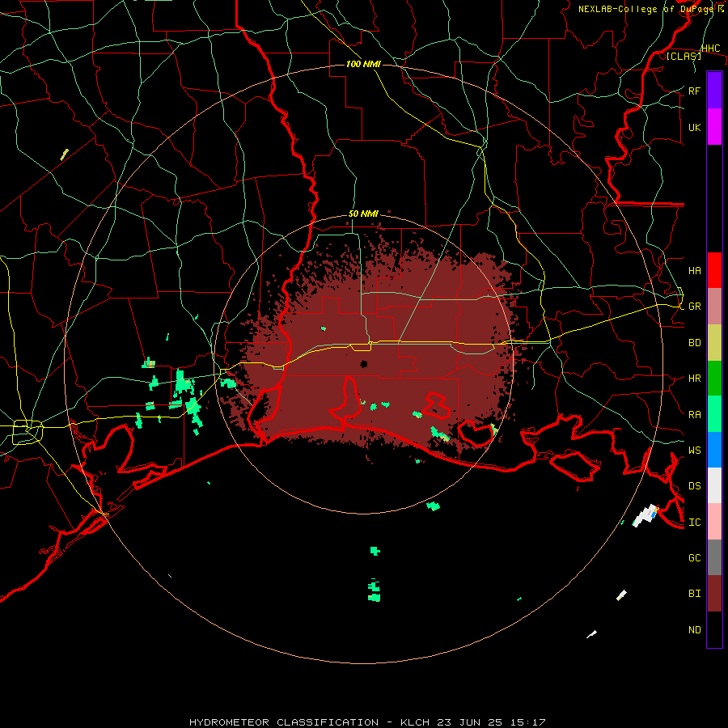Click the HA legend label
Image resolution: width=728 pixels, height=728 pixels.
(x=694, y=270)
